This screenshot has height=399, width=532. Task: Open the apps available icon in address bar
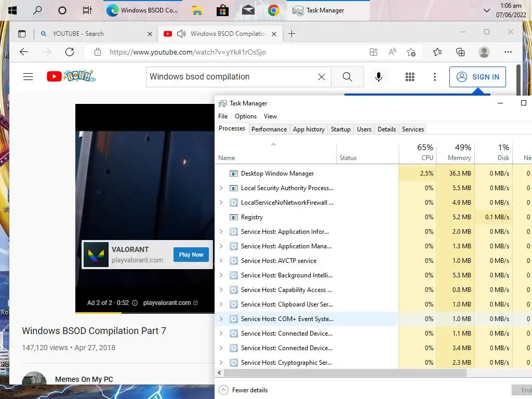(373, 52)
